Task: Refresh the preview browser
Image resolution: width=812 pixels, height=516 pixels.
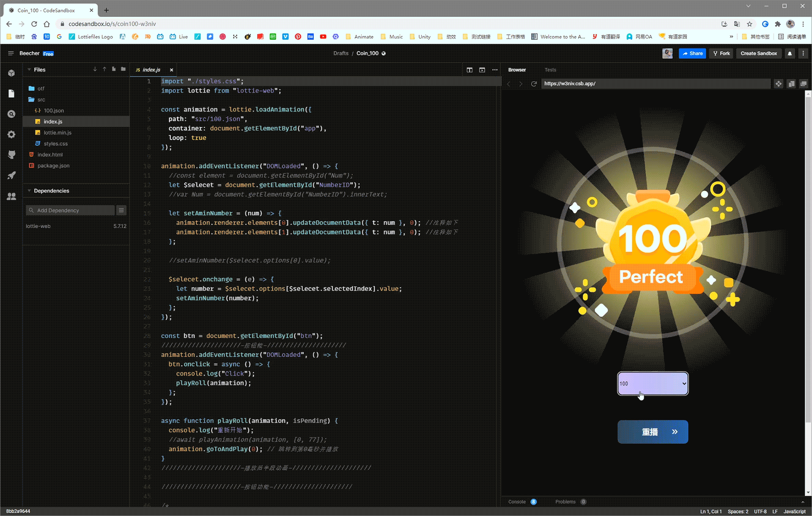Action: point(534,84)
